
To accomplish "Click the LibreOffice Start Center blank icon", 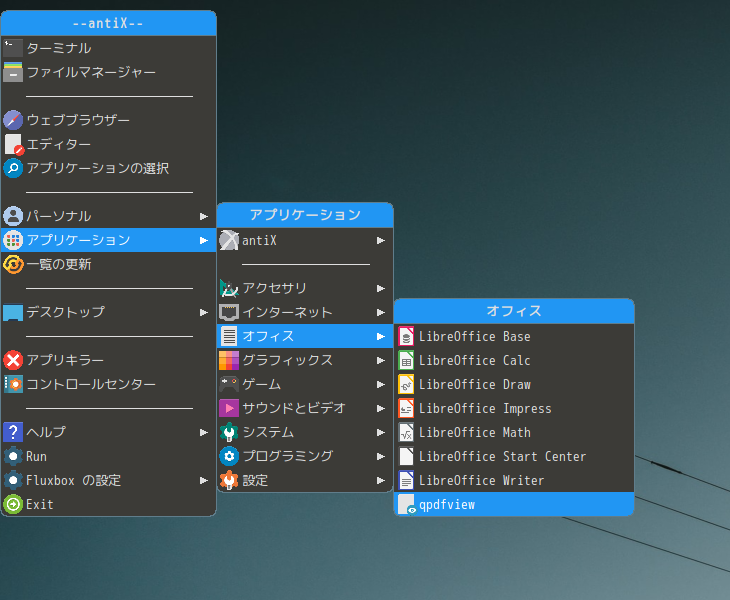I will [406, 456].
